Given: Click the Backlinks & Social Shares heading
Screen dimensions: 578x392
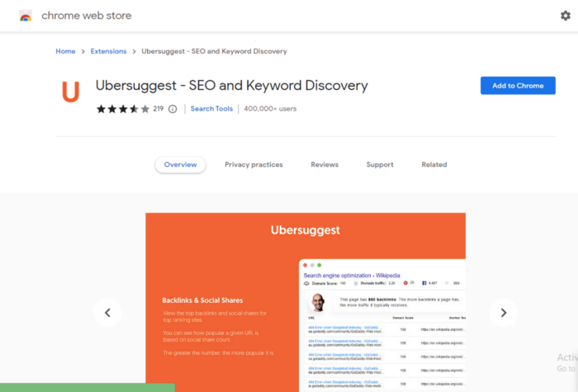Looking at the screenshot, I should click(x=202, y=300).
